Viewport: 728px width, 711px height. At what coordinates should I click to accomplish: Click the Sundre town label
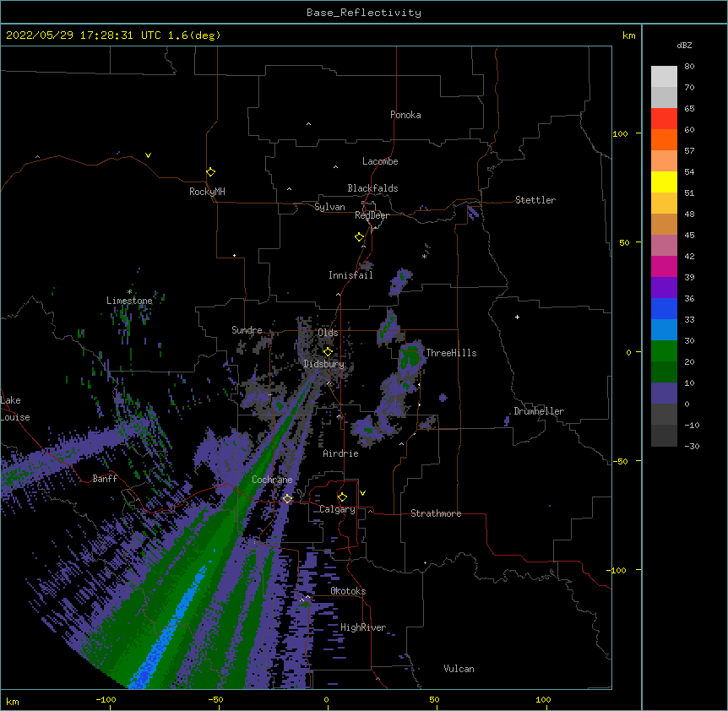click(x=247, y=330)
